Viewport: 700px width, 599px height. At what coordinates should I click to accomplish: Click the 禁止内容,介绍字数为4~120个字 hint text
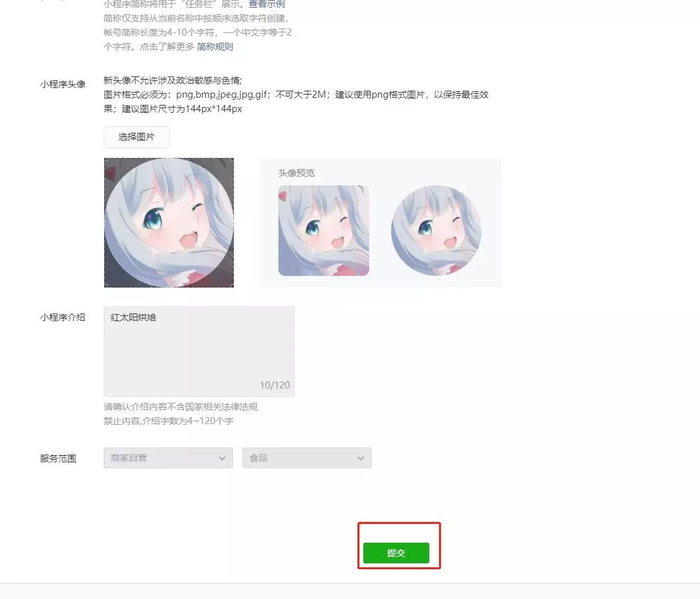click(x=168, y=421)
